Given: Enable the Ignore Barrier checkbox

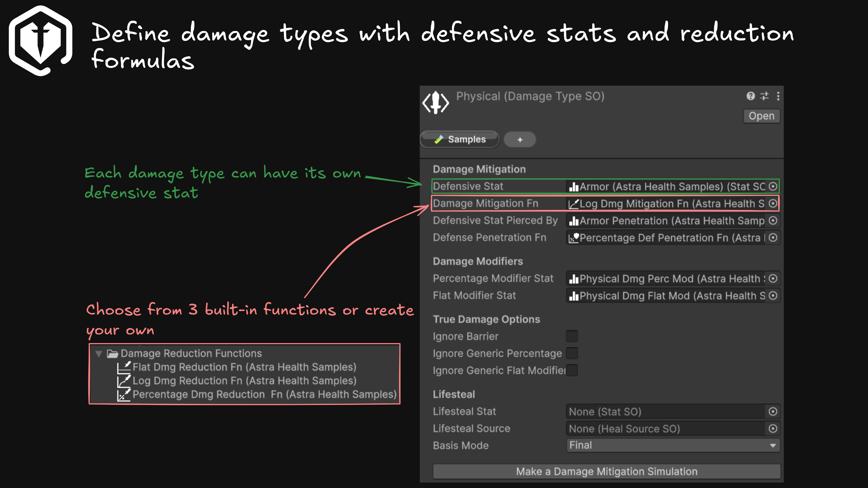Looking at the screenshot, I should [572, 336].
